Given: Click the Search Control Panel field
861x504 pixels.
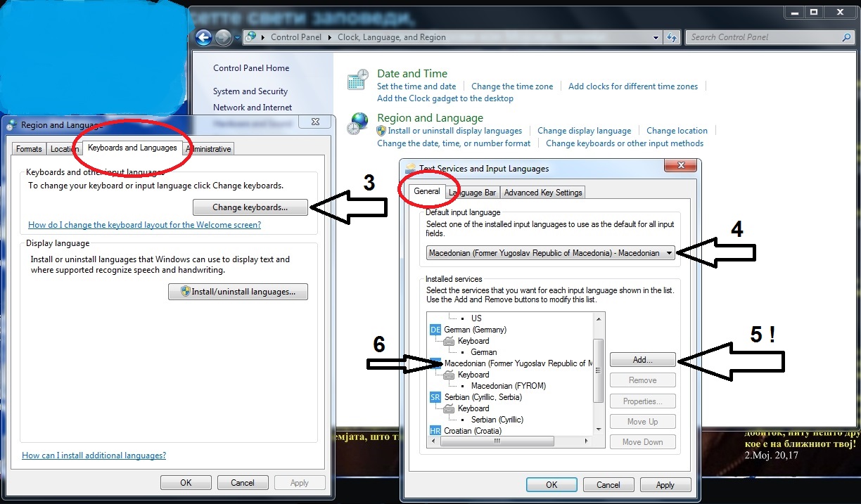Looking at the screenshot, I should tap(763, 37).
